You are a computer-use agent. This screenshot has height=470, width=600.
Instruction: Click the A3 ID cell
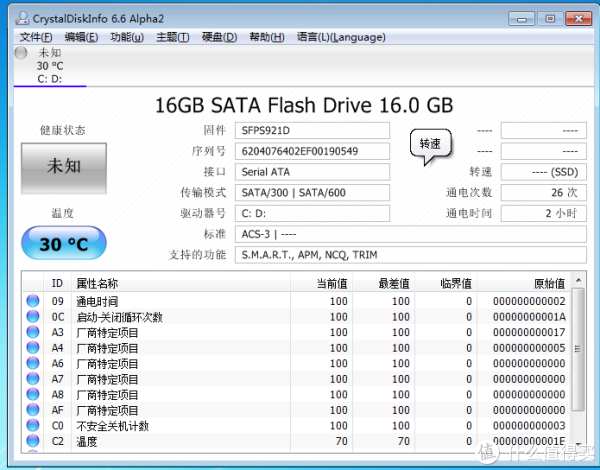click(x=57, y=332)
